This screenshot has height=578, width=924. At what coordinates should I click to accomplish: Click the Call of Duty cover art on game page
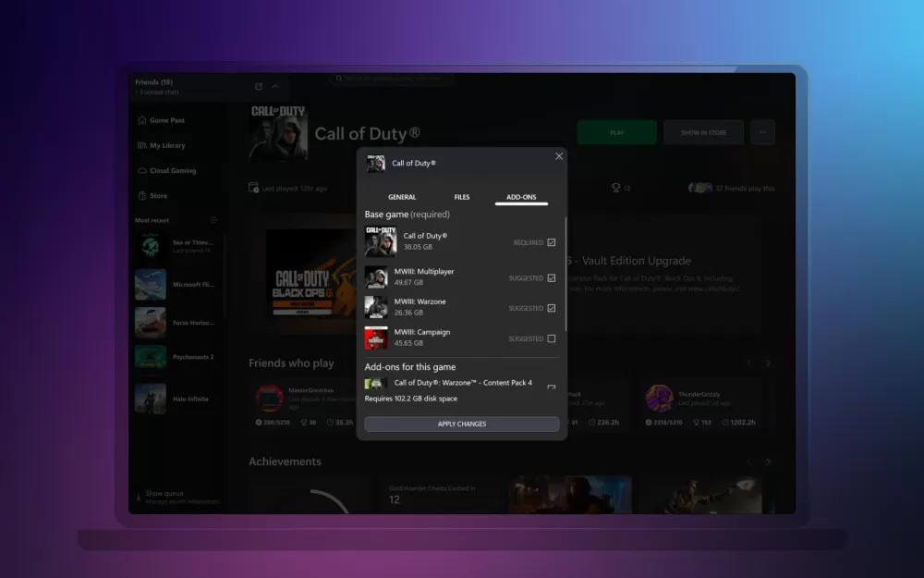click(278, 132)
